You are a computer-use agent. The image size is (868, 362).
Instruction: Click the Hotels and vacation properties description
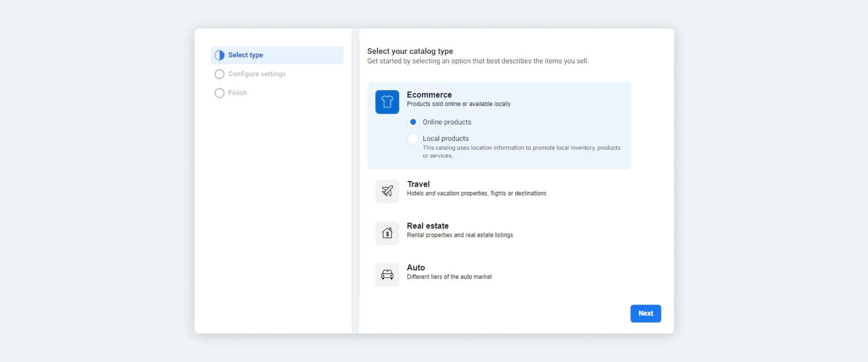[x=476, y=193]
